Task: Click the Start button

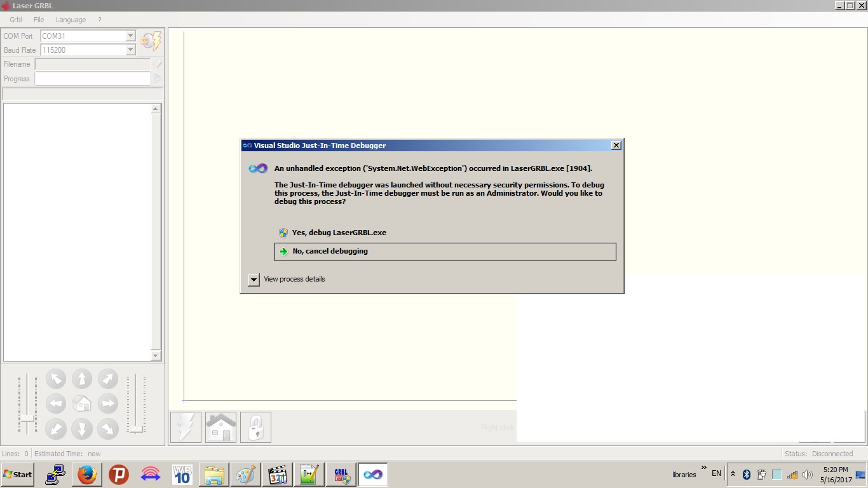Action: [x=18, y=475]
